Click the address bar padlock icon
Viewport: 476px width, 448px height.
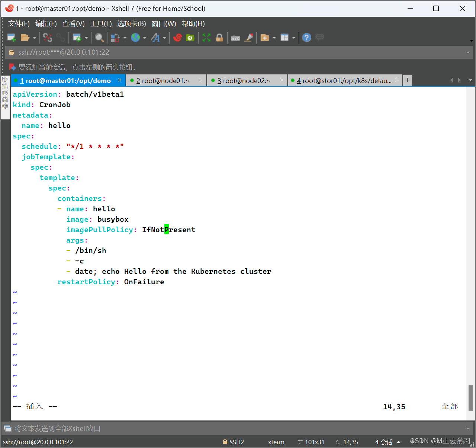tap(11, 52)
